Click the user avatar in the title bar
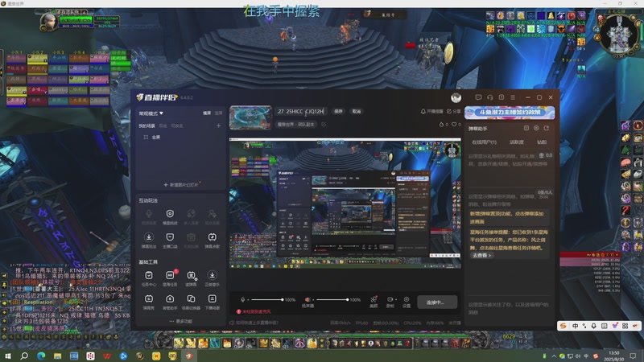The image size is (644, 362). (x=456, y=97)
